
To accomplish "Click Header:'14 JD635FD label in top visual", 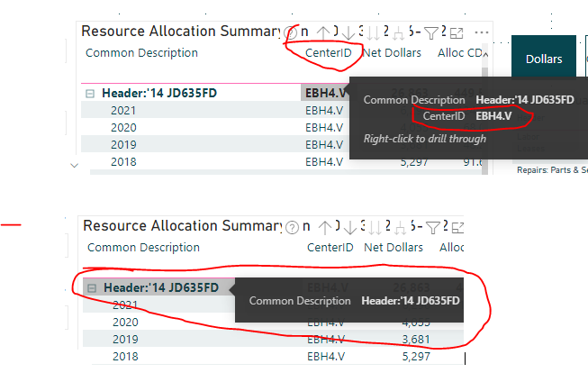I will tap(159, 93).
